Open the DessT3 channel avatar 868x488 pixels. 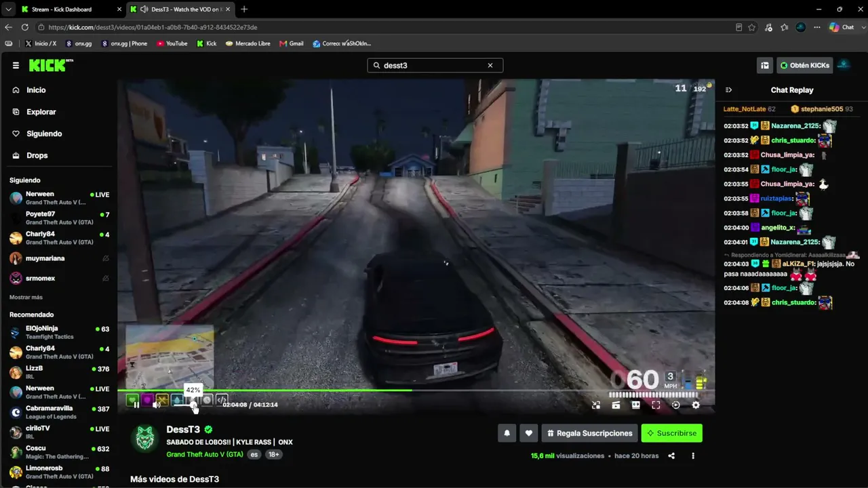click(x=144, y=439)
